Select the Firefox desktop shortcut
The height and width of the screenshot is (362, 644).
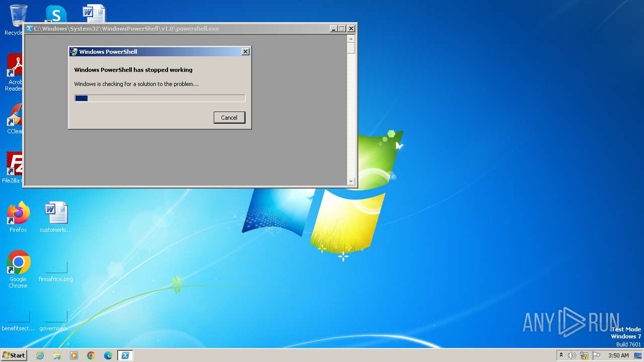pos(18,217)
